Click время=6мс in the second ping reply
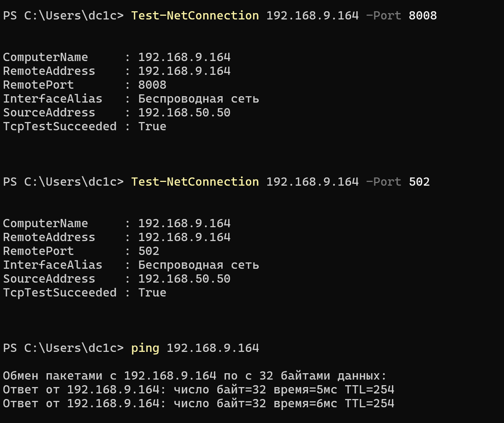This screenshot has height=423, width=504. point(305,404)
